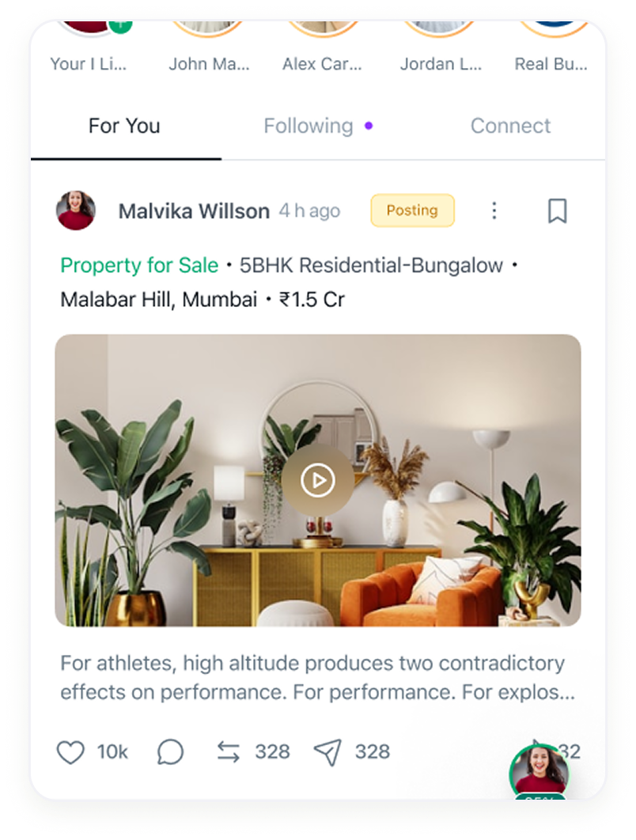Open the Property for Sale link
Screen dimensions: 636x840
tap(139, 265)
